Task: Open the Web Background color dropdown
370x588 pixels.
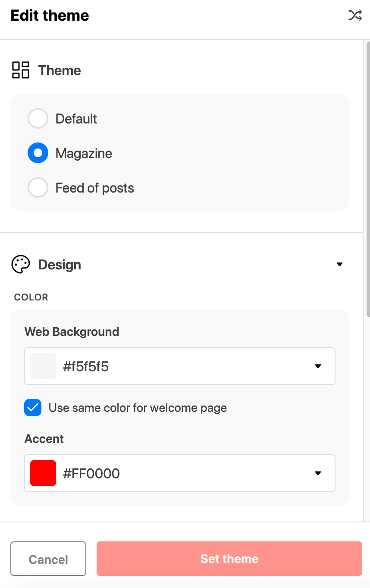Action: (x=318, y=366)
